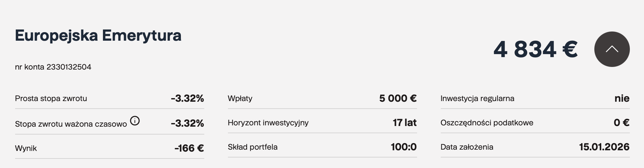Click the Europejska Emerytura heading

point(98,35)
